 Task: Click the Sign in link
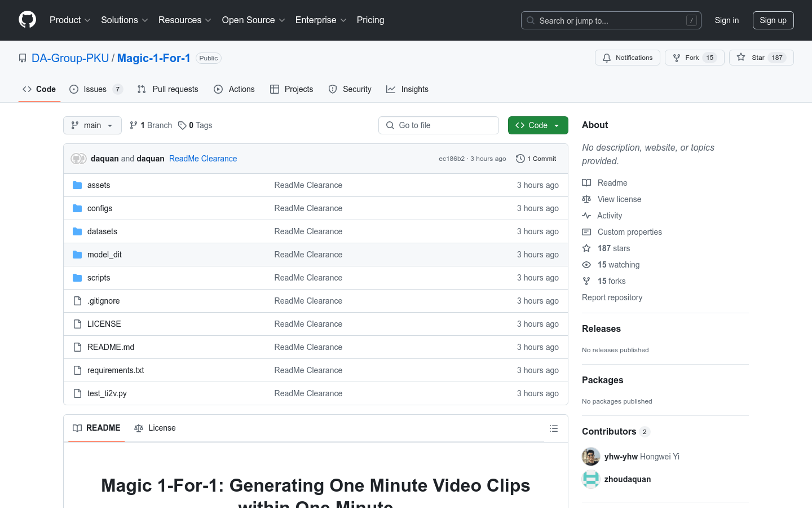click(727, 20)
